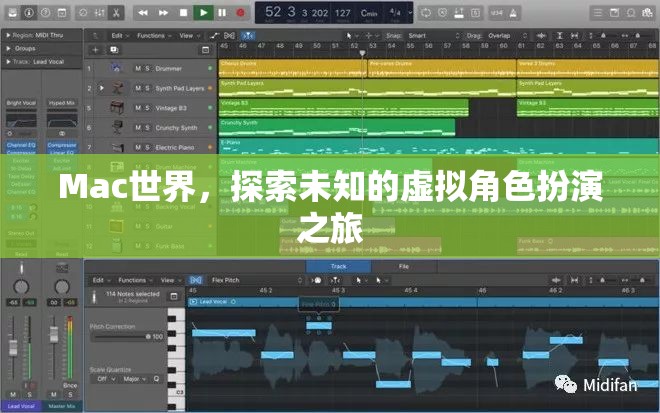Switch to the Track tab in editor
The width and height of the screenshot is (660, 413).
(338, 266)
